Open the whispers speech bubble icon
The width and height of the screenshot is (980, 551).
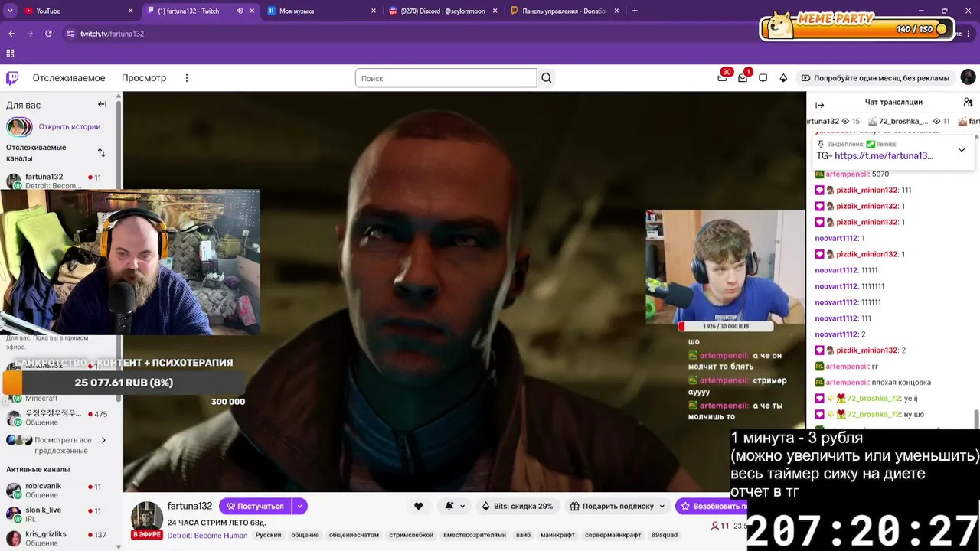click(x=763, y=78)
